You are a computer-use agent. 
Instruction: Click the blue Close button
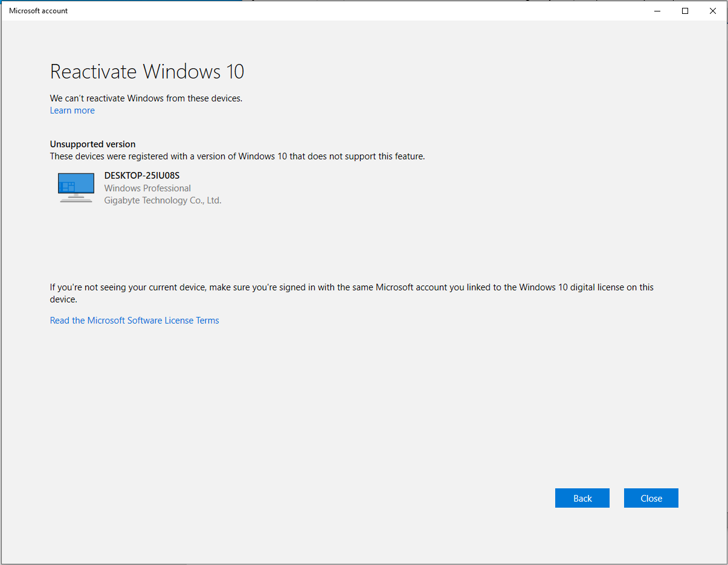click(x=651, y=498)
